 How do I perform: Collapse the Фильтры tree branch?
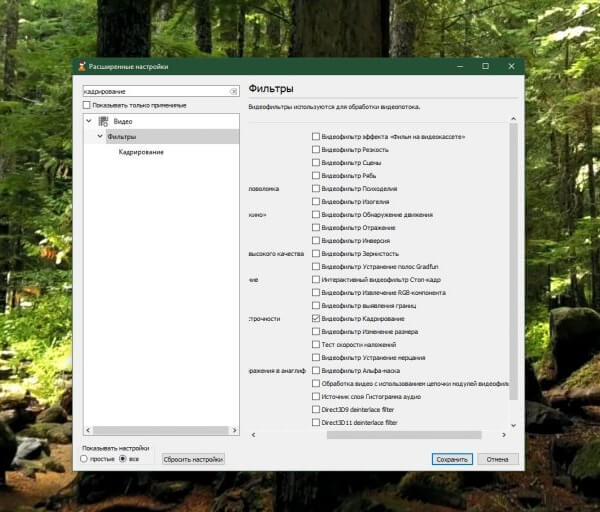click(100, 136)
